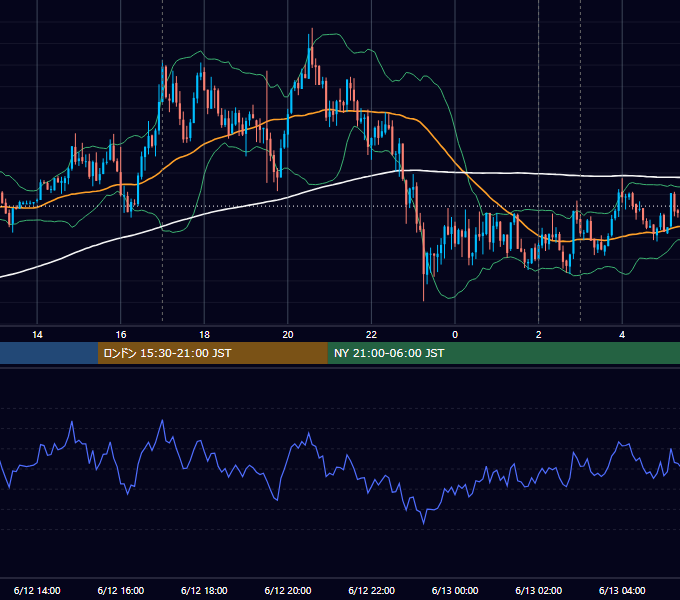The width and height of the screenshot is (680, 600).
Task: Click the 6/12 22:00 time label
Action: click(372, 590)
